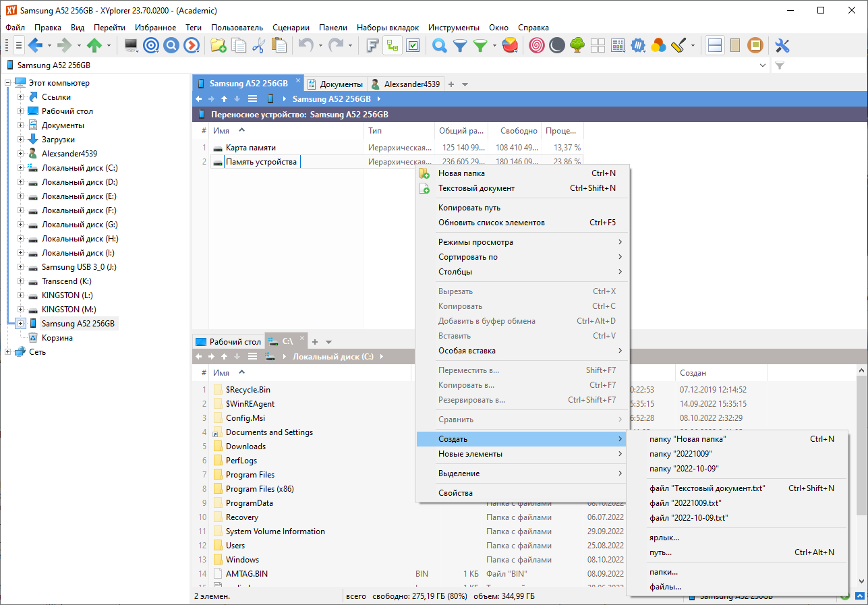This screenshot has width=868, height=605.
Task: Open the upper pane tab list dropdown
Action: pos(465,84)
